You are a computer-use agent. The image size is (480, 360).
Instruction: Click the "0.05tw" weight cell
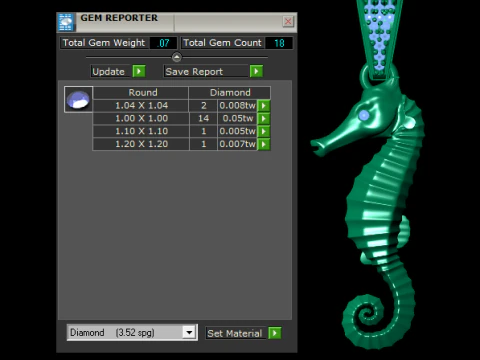[x=237, y=118]
